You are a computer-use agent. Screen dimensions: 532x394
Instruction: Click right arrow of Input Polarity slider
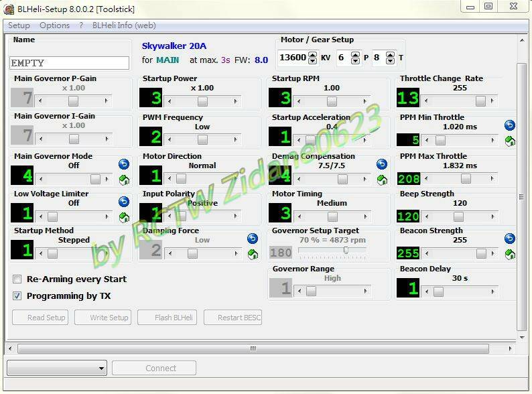click(x=235, y=216)
